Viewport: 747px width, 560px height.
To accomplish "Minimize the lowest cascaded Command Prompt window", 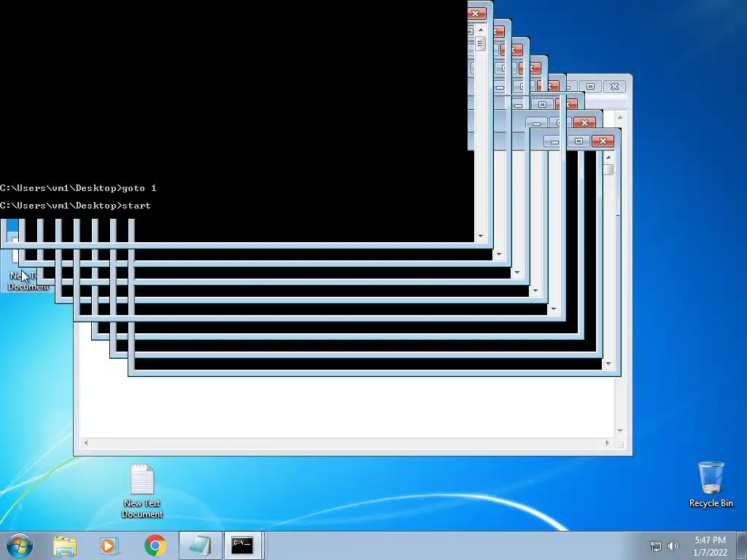I will tap(554, 141).
